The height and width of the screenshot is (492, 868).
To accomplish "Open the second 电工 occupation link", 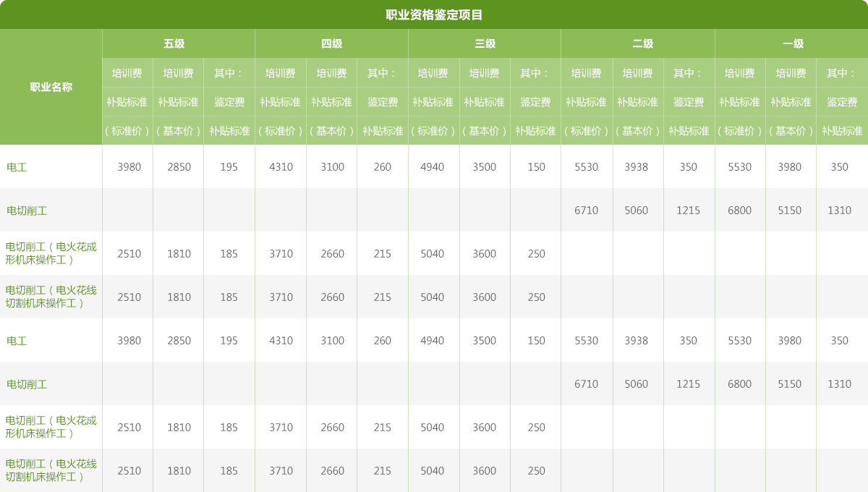I will pos(17,341).
